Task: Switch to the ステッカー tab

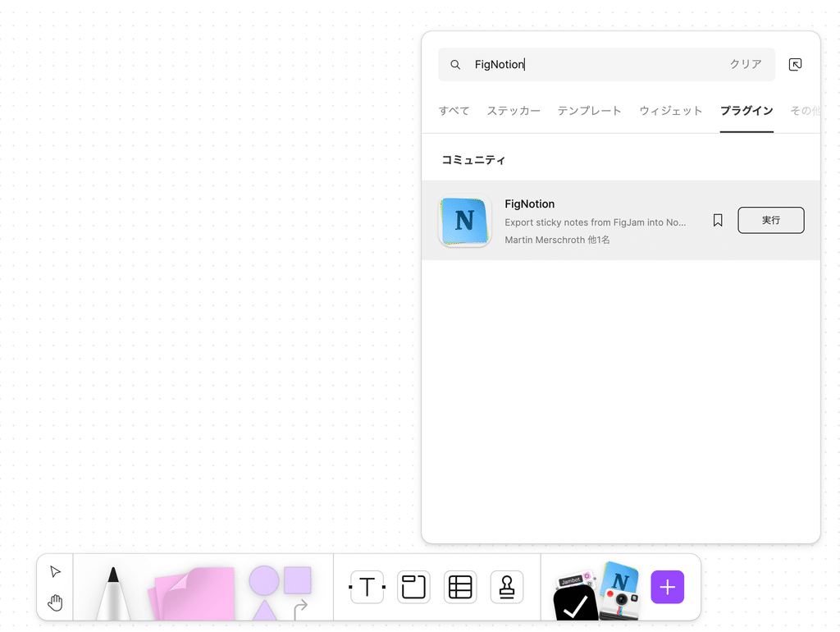Action: [514, 111]
